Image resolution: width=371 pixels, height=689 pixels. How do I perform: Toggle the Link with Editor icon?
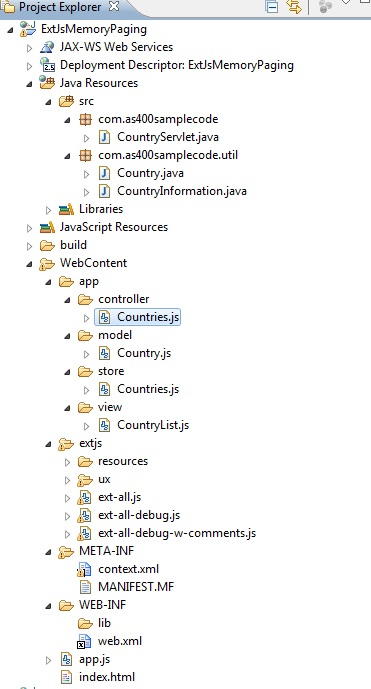click(294, 6)
